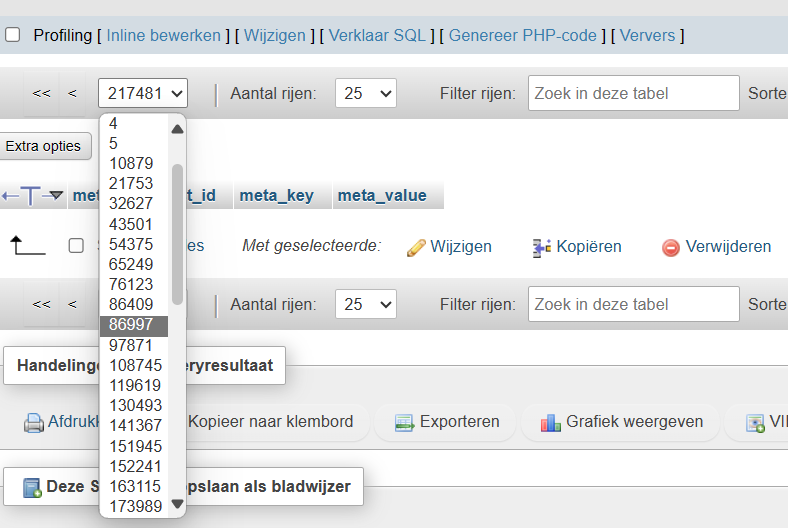Click the Genereer PHP-code link

pyautogui.click(x=523, y=35)
